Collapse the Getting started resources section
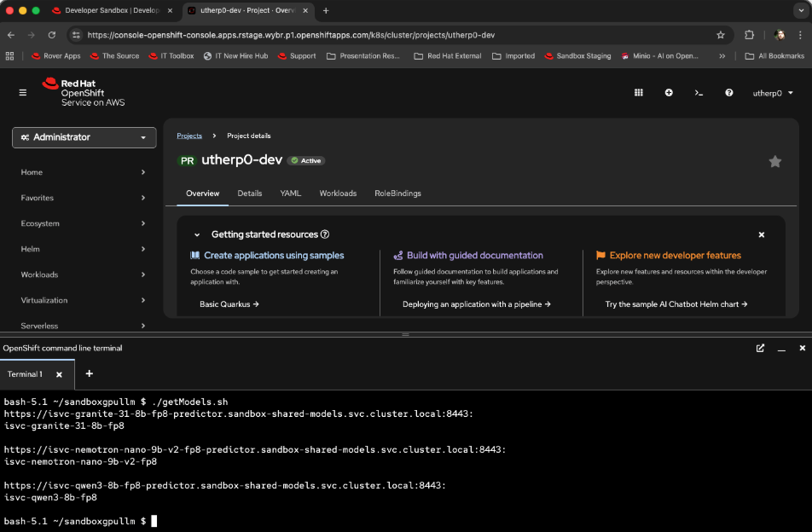Image resolution: width=812 pixels, height=532 pixels. 197,234
